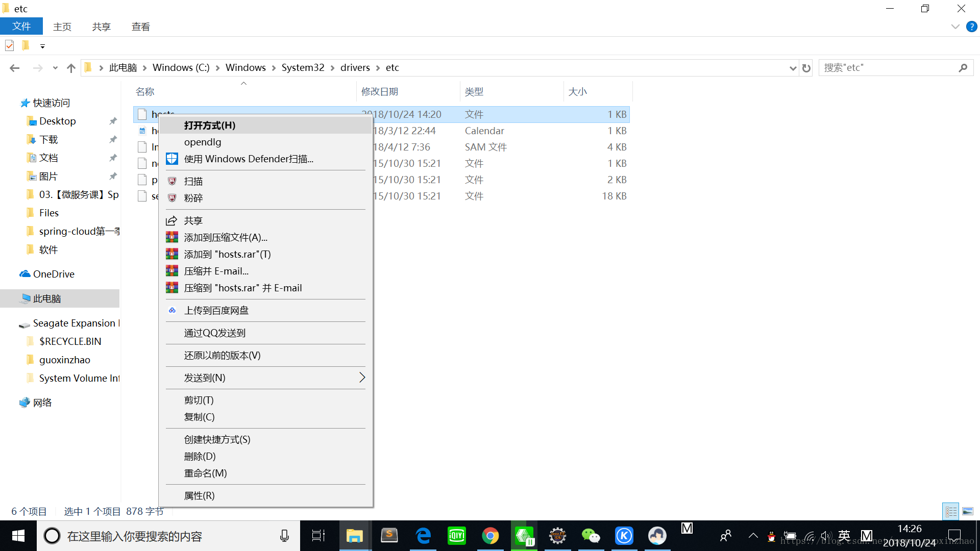Open the 文件 ribbon tab

(x=21, y=27)
